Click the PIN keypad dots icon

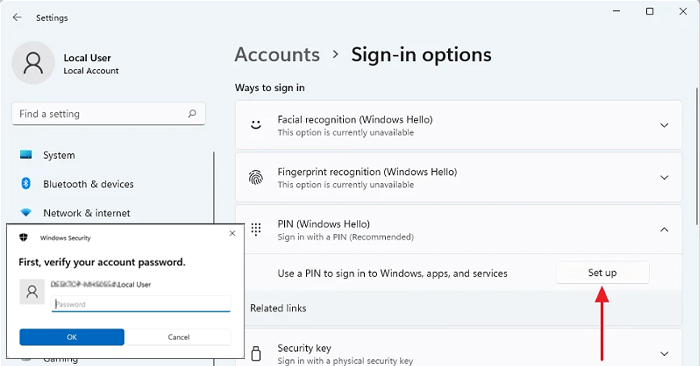(x=256, y=229)
